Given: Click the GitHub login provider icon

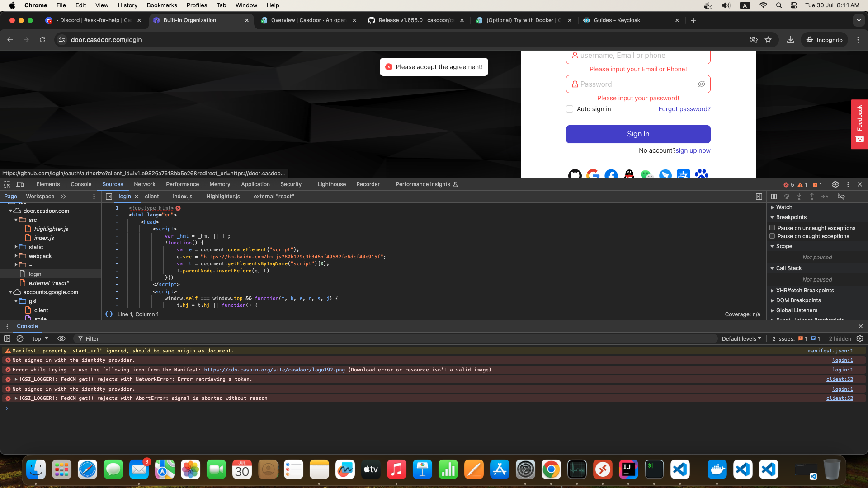Looking at the screenshot, I should pos(575,174).
